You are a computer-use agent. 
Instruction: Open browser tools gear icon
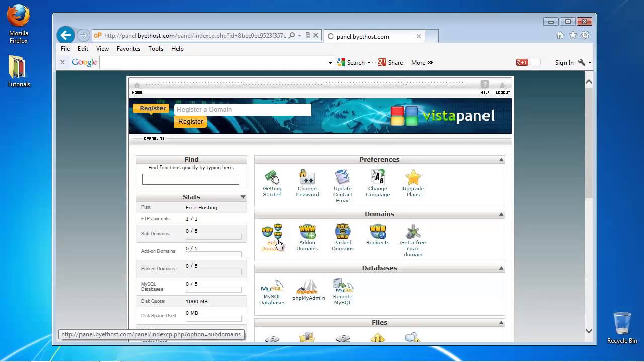585,35
